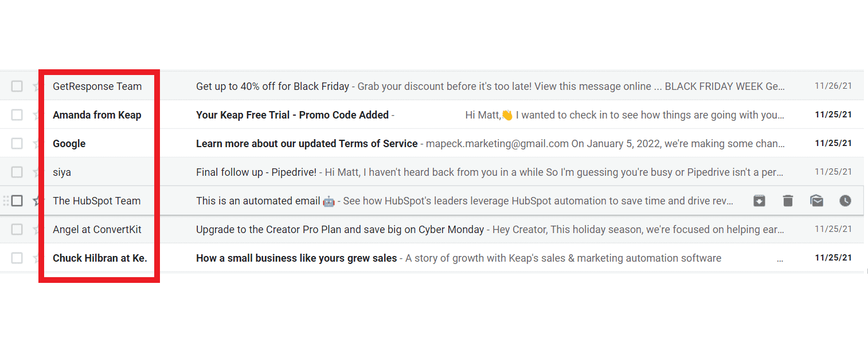
Task: Open Google's updated Terms of Service email
Action: (306, 143)
